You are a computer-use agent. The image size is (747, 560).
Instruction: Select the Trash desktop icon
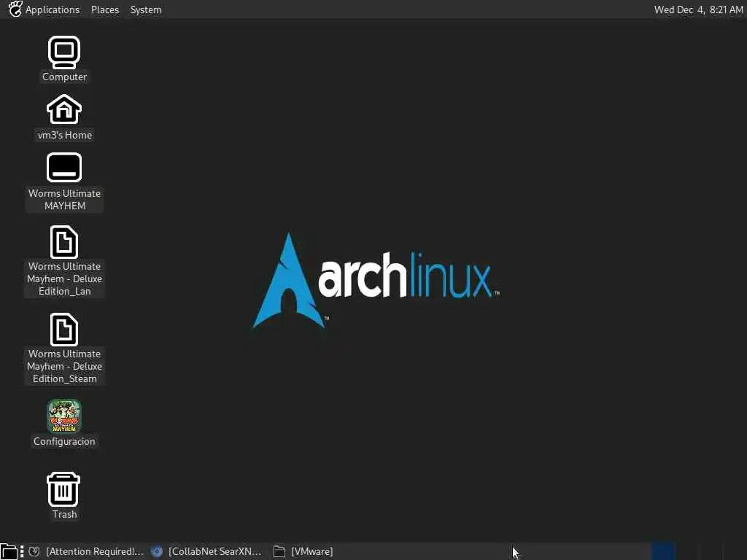click(64, 489)
